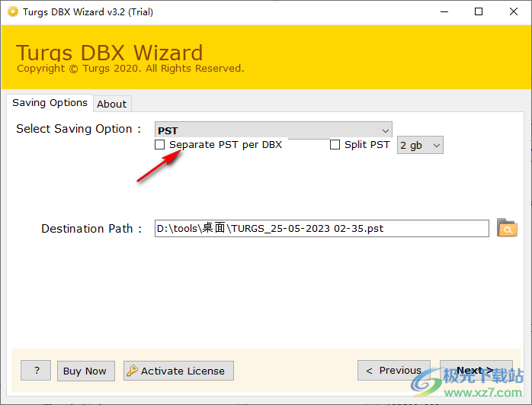Go back with Previous button
532x405 pixels.
394,370
